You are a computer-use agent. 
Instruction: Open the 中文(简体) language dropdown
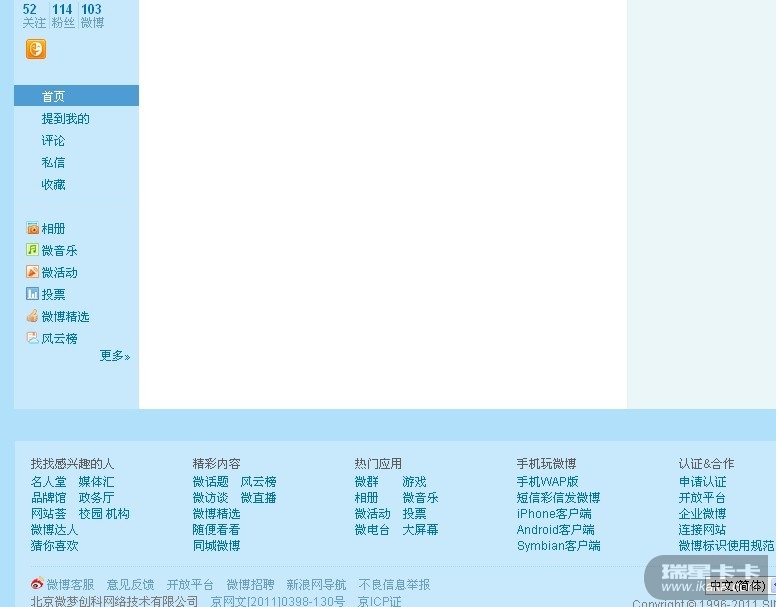tap(741, 586)
